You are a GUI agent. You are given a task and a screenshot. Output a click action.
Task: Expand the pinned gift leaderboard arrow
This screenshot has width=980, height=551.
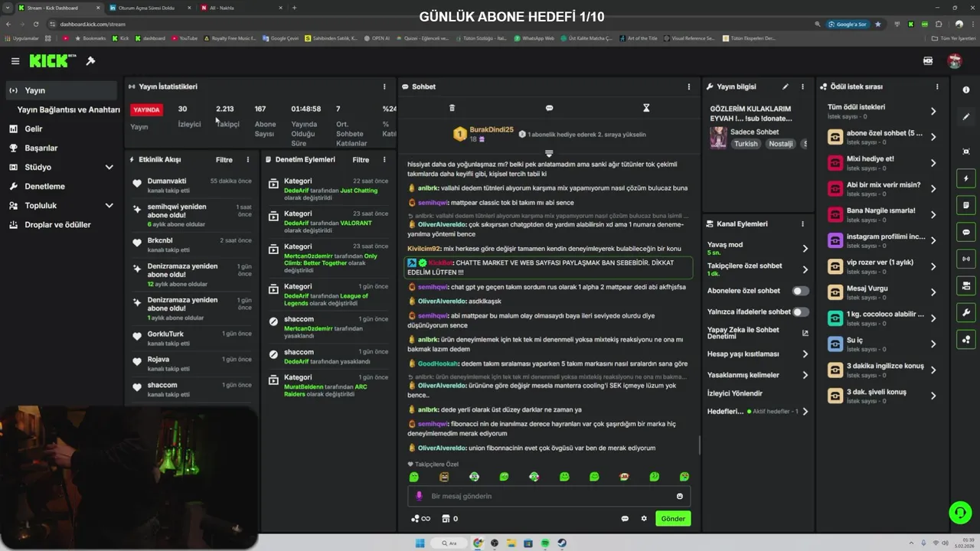pos(549,154)
